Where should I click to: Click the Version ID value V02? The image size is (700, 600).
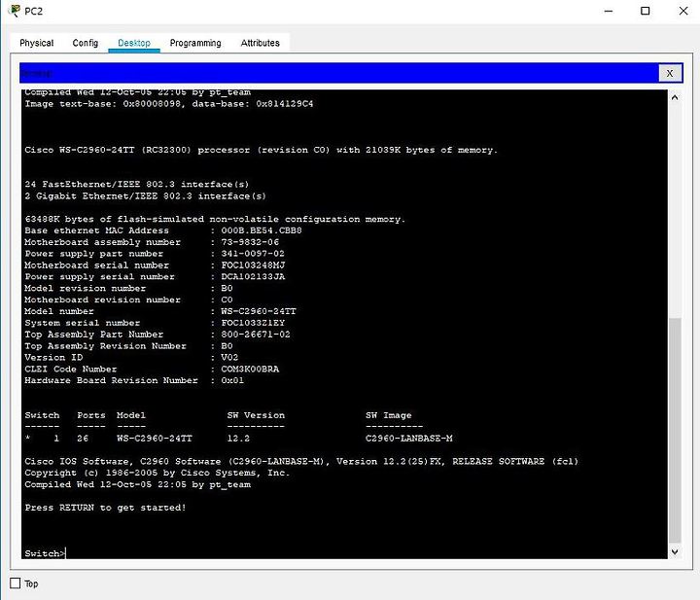[x=229, y=357]
